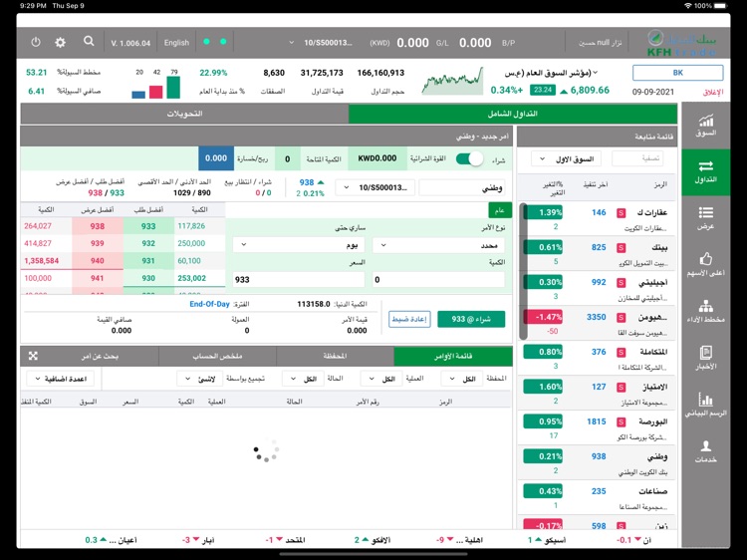Open portfolio 10/S500013 dropdown in order form

(x=374, y=187)
